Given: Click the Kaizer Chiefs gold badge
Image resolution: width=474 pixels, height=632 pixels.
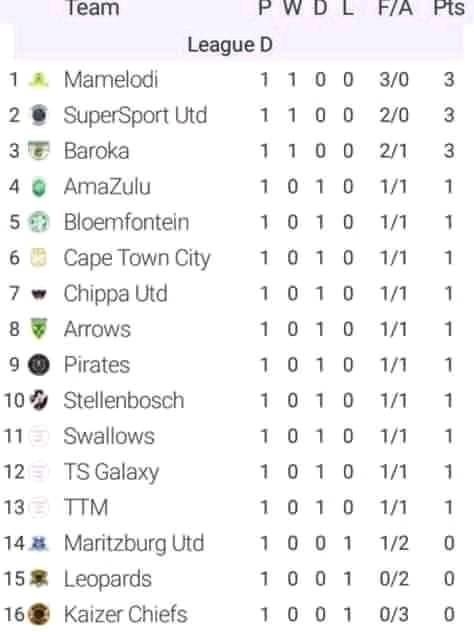Looking at the screenshot, I should pos(39,614).
